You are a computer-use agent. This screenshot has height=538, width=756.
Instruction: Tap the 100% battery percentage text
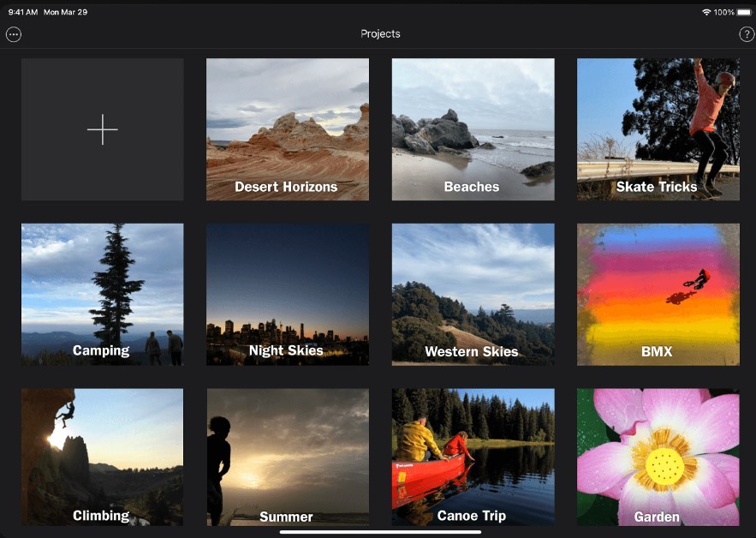(724, 12)
